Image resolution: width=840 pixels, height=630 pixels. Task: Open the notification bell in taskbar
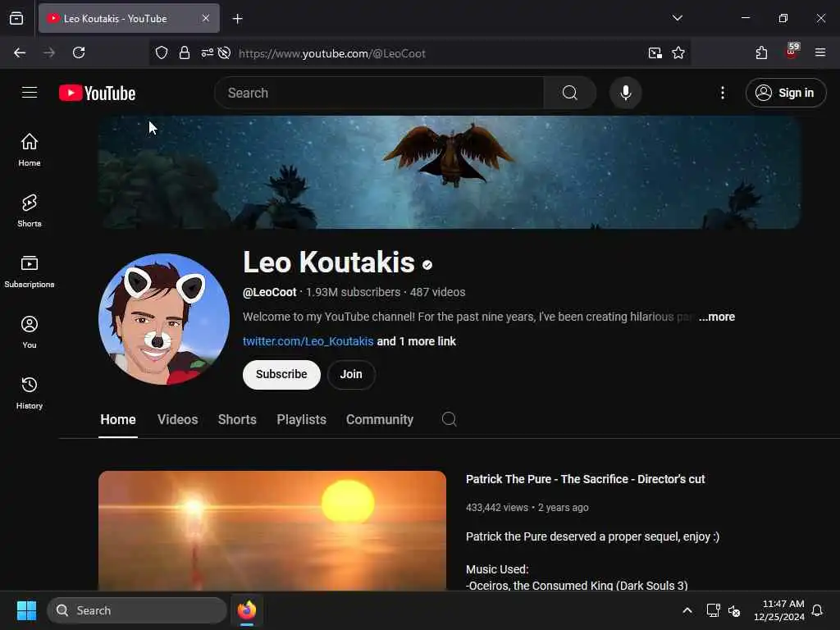[817, 610]
